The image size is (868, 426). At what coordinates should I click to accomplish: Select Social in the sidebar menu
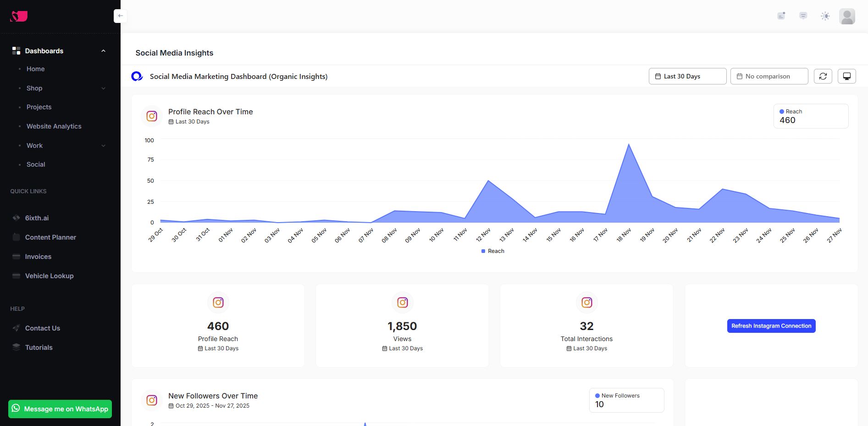36,164
